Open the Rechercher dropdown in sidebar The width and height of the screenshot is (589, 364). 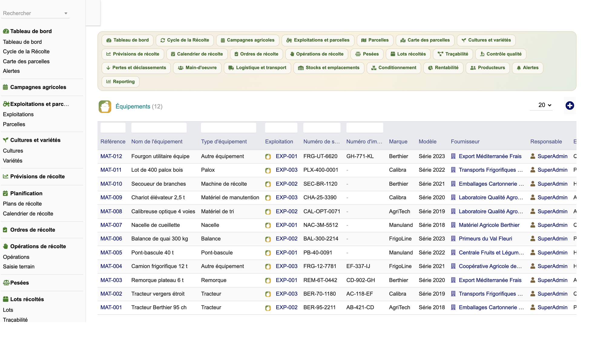pos(35,13)
